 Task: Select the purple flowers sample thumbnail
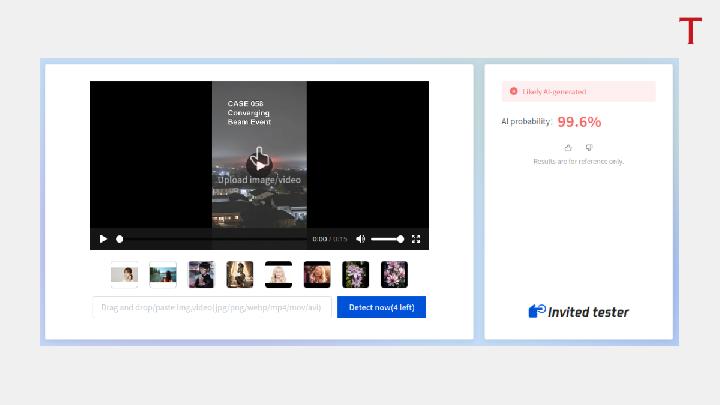(x=355, y=275)
